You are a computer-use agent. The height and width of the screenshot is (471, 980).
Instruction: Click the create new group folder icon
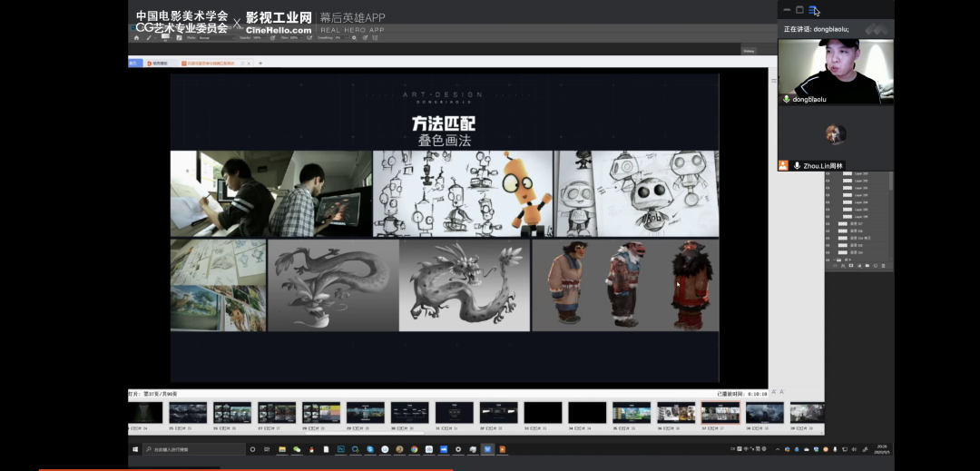867,266
